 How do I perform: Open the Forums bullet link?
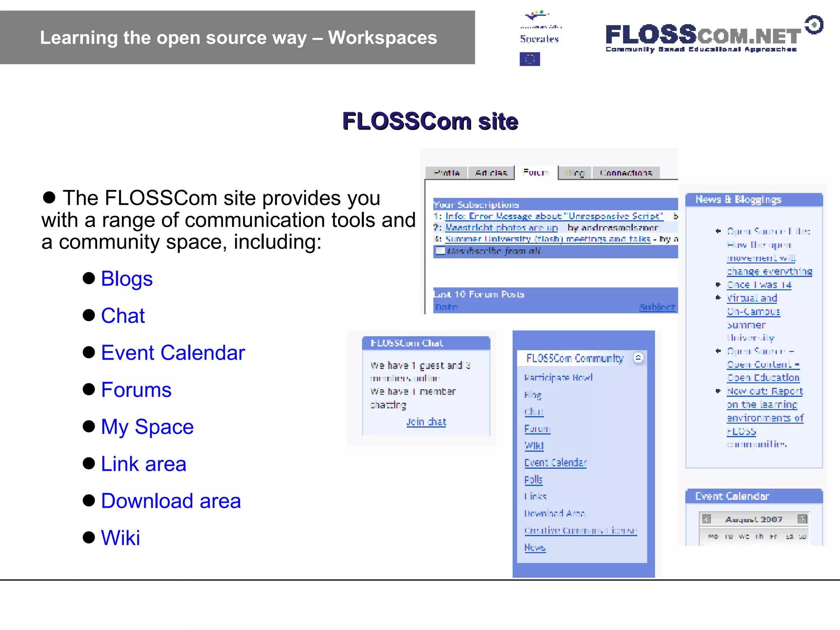point(136,390)
